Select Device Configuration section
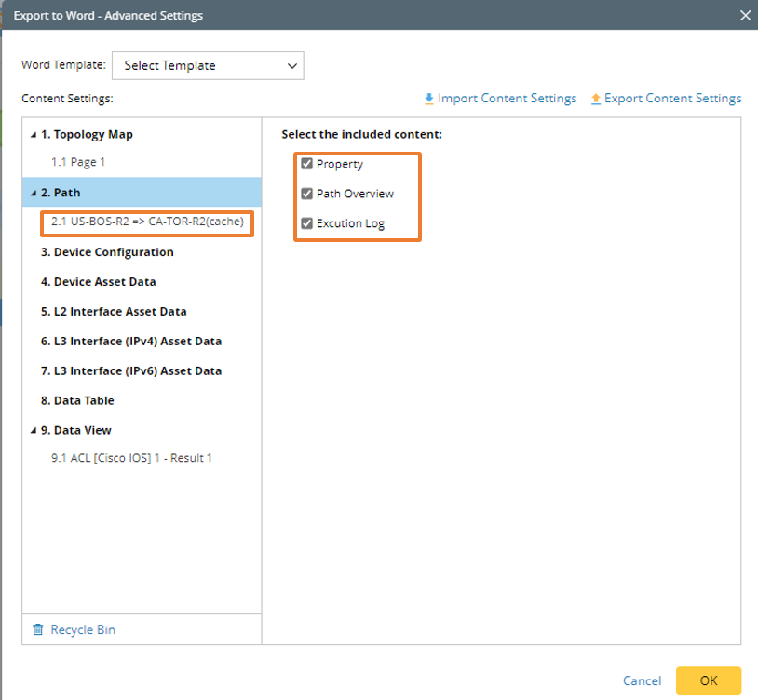 [107, 252]
